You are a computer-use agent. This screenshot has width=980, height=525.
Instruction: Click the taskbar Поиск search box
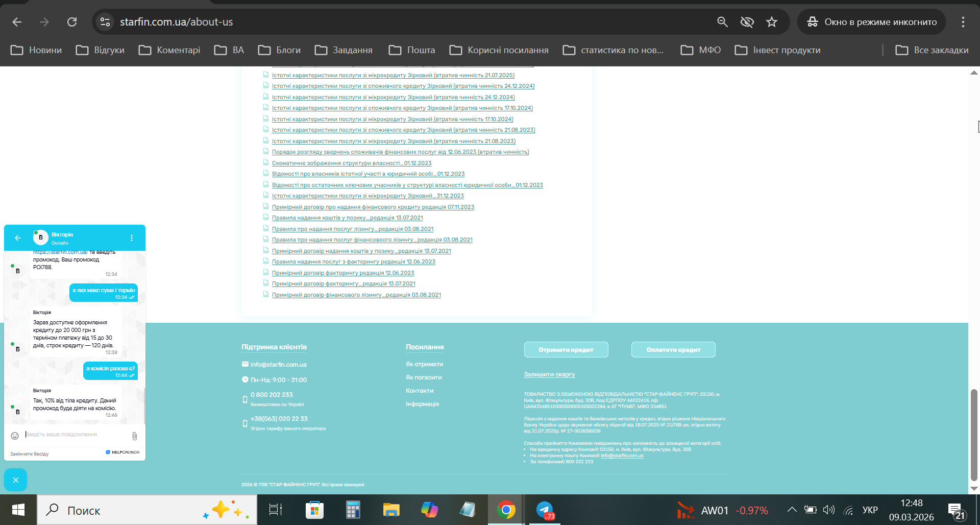coord(147,510)
